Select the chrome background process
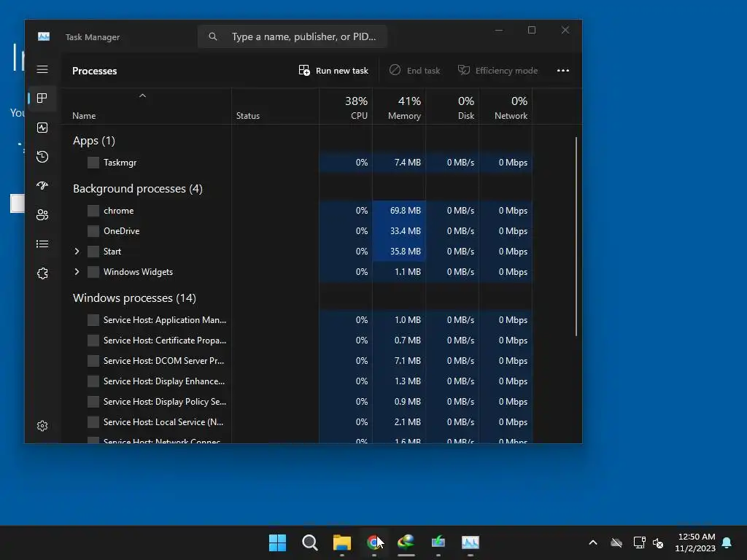The image size is (747, 560). (302, 211)
